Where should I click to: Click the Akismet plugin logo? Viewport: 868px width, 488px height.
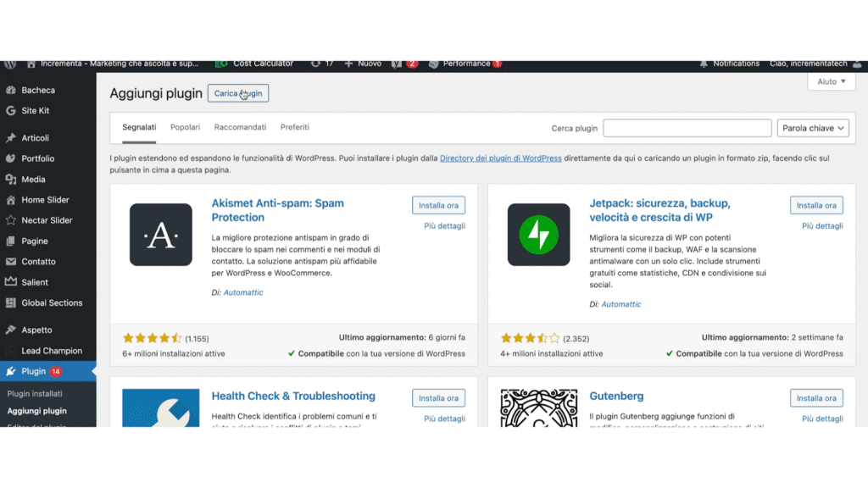pos(161,235)
